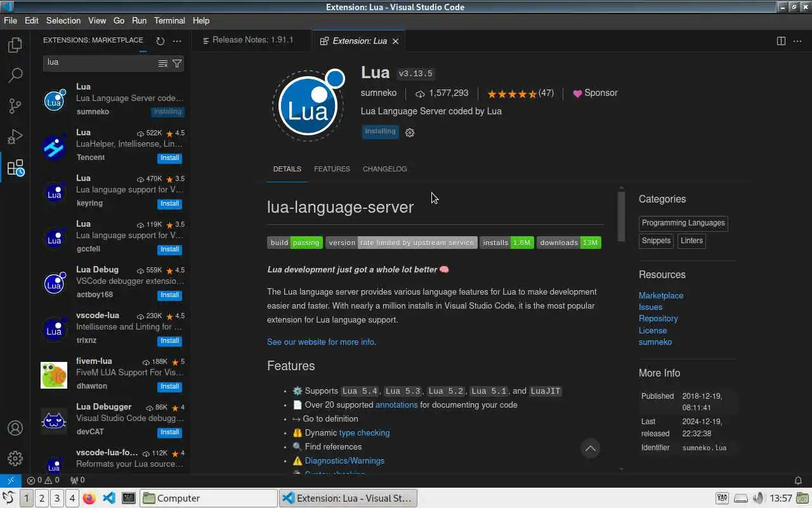Open the terminal from the taskbar
This screenshot has height=508, width=812.
pyautogui.click(x=128, y=498)
